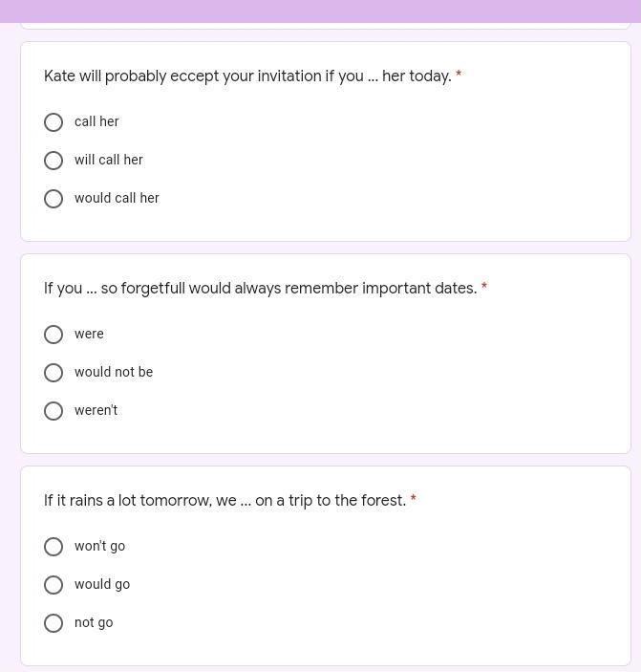Viewport: 641px width, 672px height.
Task: Pick the 'would not be' radio button
Action: tap(53, 373)
